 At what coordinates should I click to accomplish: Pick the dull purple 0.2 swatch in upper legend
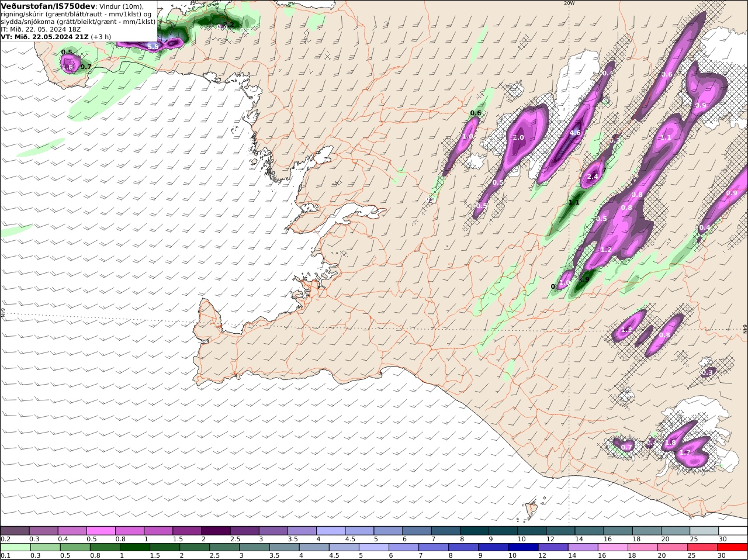tap(15, 531)
